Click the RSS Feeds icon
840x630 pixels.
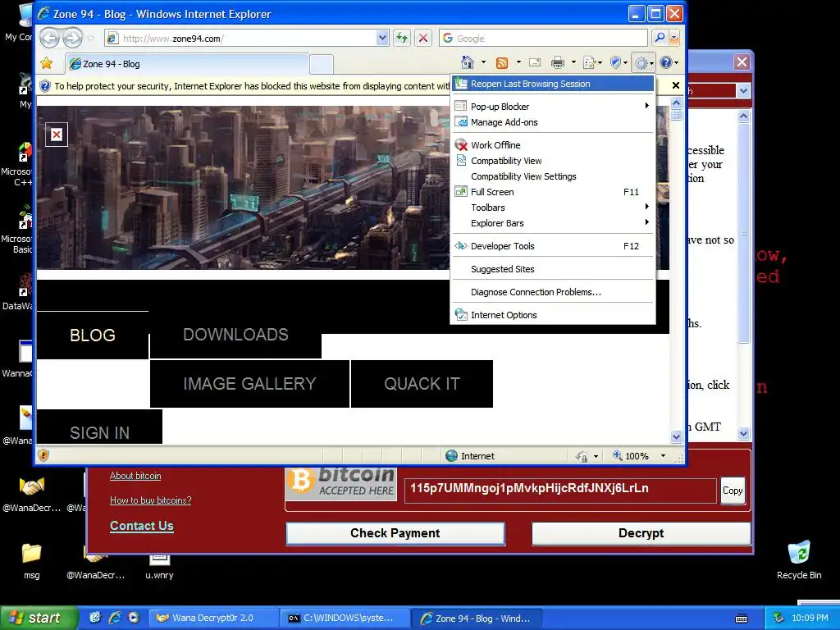[x=502, y=63]
